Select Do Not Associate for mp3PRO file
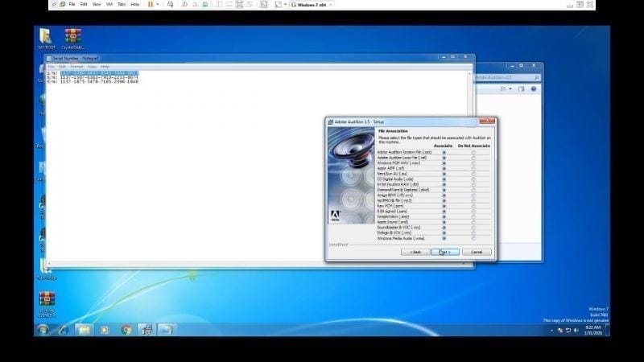Image resolution: width=644 pixels, height=362 pixels. (x=473, y=200)
